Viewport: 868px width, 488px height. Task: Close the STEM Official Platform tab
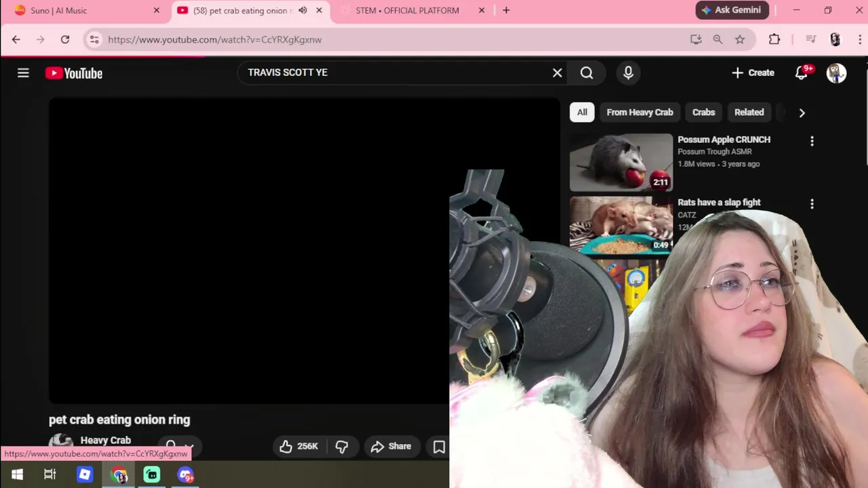tap(481, 10)
